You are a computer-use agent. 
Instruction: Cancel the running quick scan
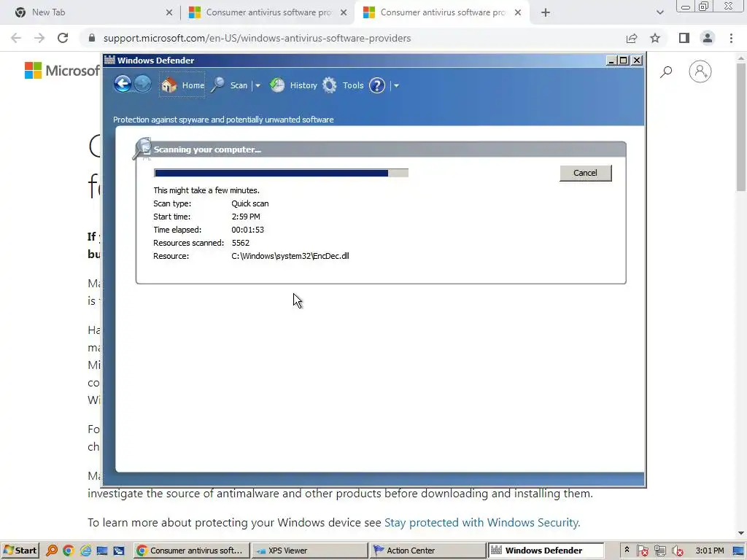click(x=585, y=173)
